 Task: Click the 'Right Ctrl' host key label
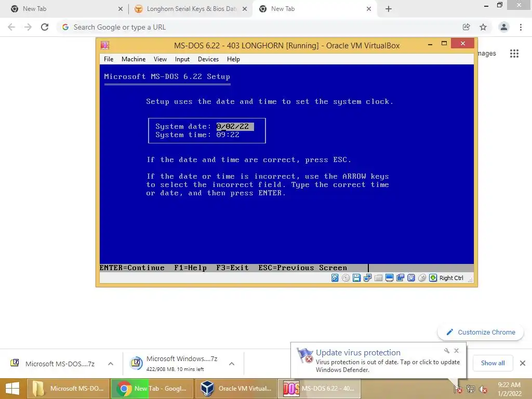click(x=451, y=278)
